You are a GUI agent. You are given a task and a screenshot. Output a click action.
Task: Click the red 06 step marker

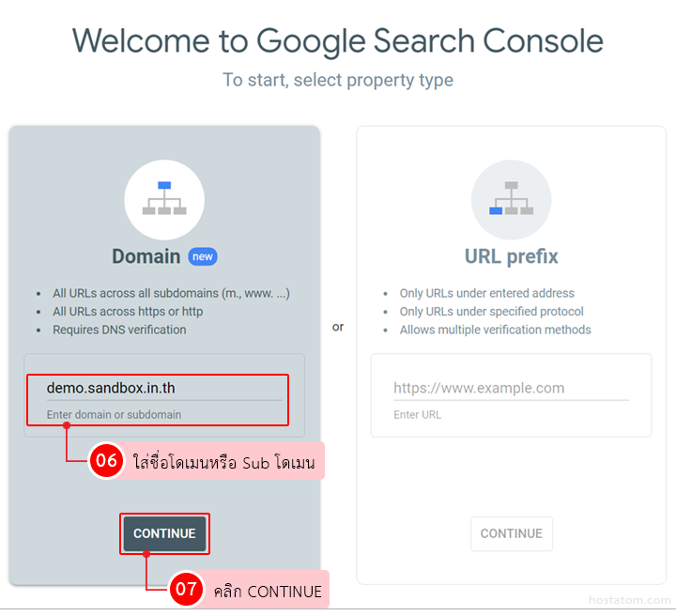click(107, 461)
